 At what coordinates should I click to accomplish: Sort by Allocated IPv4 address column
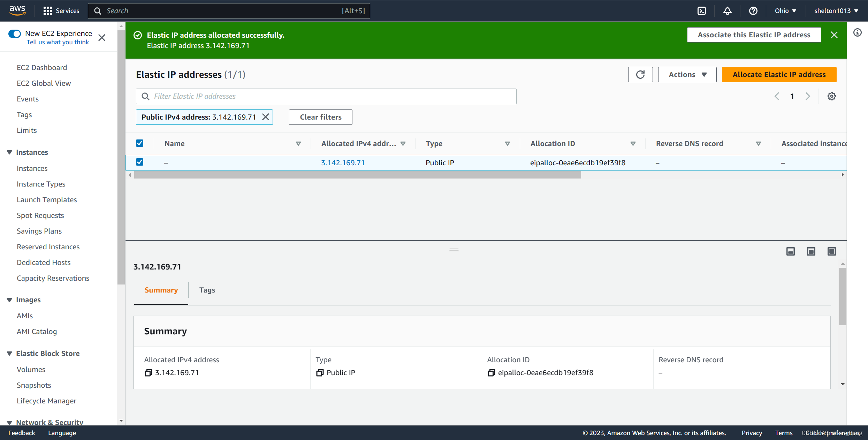pos(403,144)
